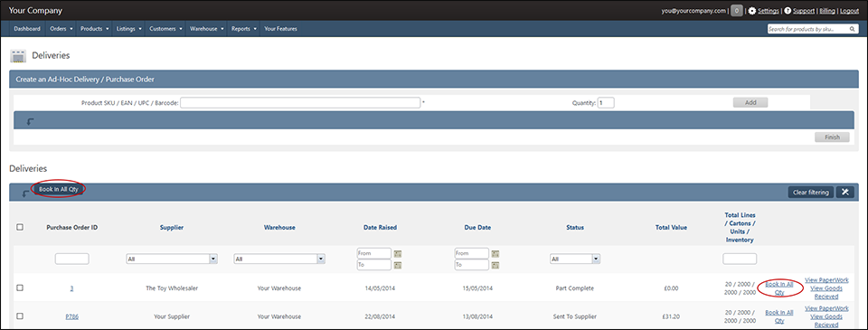Focus the Due Date From input
868x330 pixels.
pos(472,253)
